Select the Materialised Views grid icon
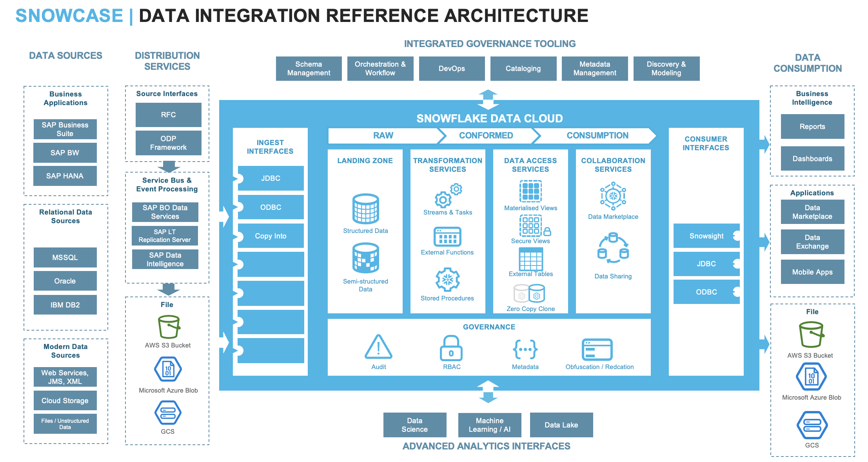 pos(530,191)
